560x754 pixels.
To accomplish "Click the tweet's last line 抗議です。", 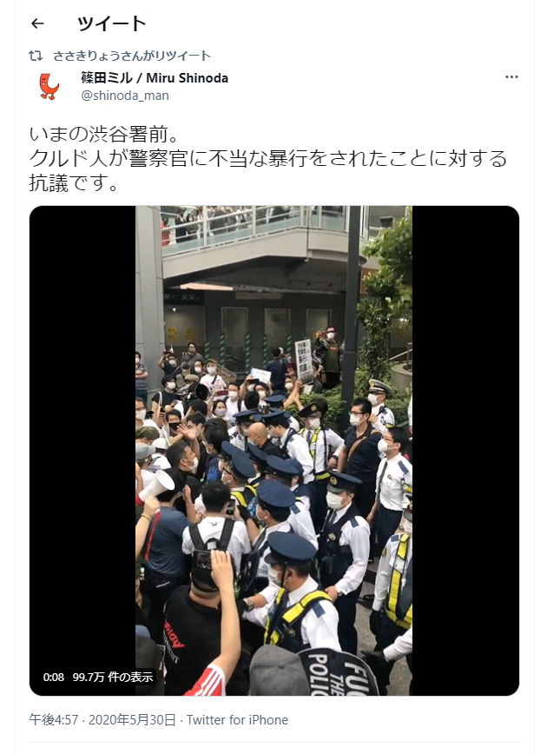I will (x=74, y=183).
